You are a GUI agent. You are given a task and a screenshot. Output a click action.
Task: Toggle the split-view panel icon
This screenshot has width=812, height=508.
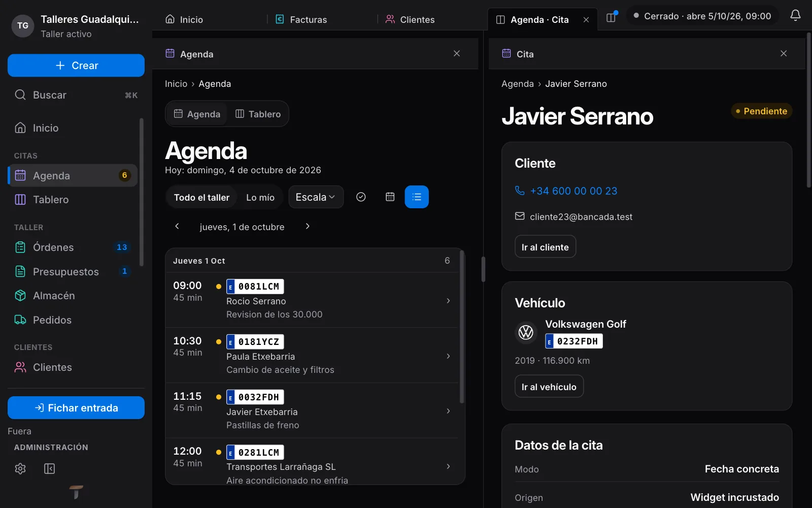coord(612,17)
